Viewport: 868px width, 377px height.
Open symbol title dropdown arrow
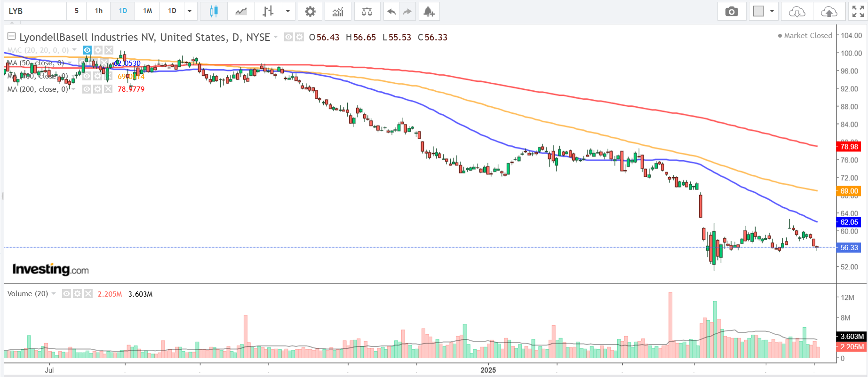[x=276, y=37]
